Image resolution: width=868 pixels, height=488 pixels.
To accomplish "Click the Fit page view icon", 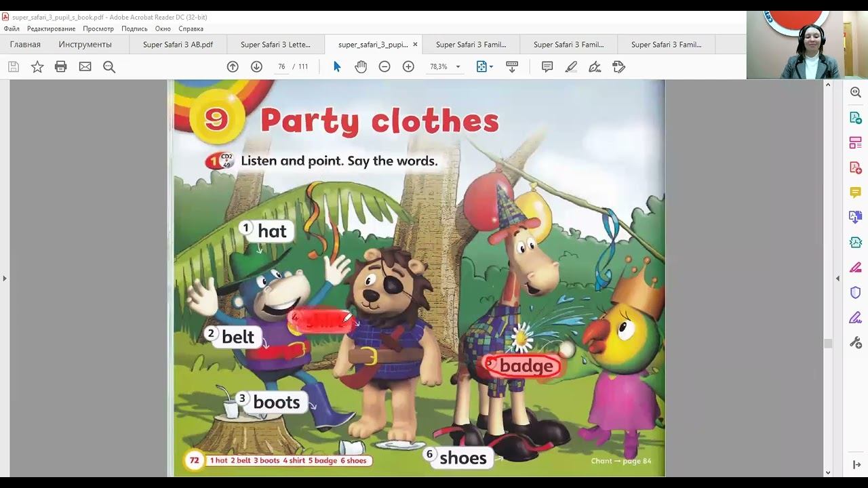I will click(481, 66).
